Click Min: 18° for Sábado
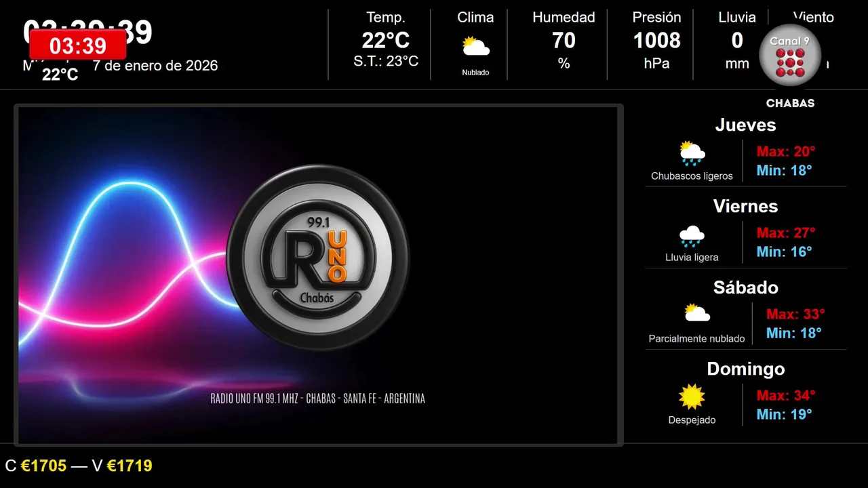868x488 pixels. click(x=793, y=333)
